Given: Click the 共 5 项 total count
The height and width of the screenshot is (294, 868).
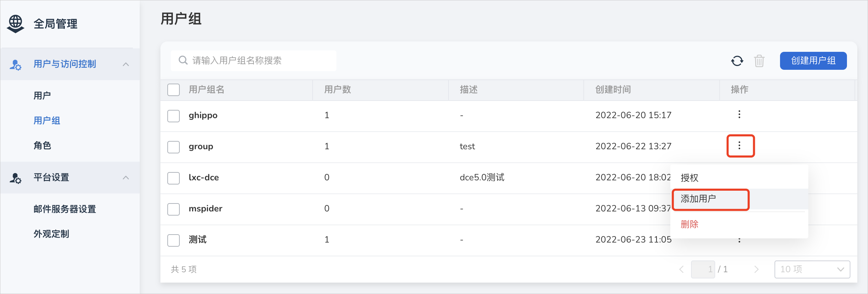Looking at the screenshot, I should point(184,269).
